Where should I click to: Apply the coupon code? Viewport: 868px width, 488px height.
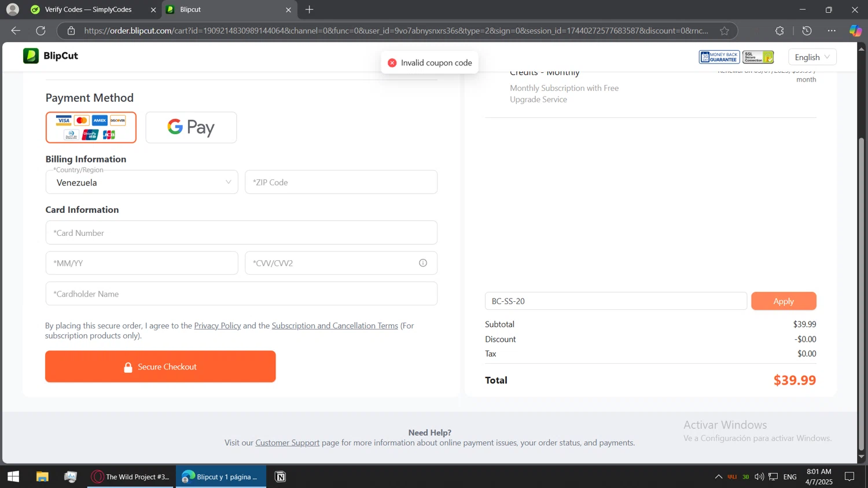[x=784, y=301]
